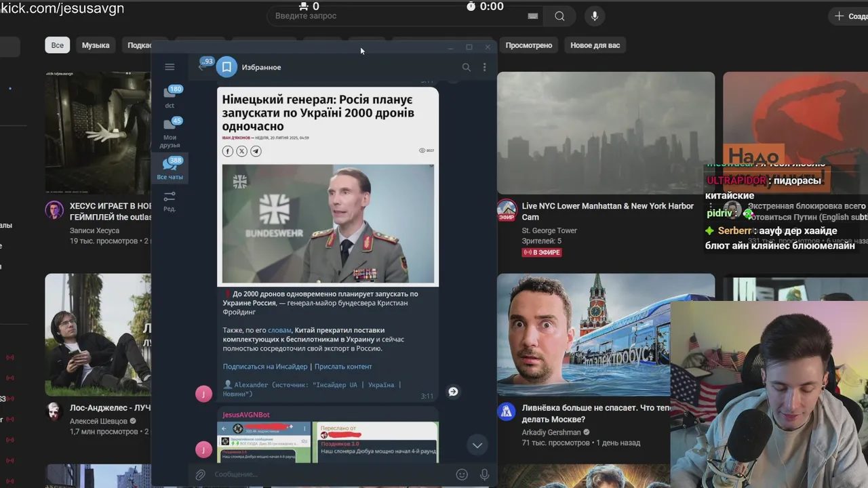Open the Лос-Анджелес video thumbnail

click(98, 335)
